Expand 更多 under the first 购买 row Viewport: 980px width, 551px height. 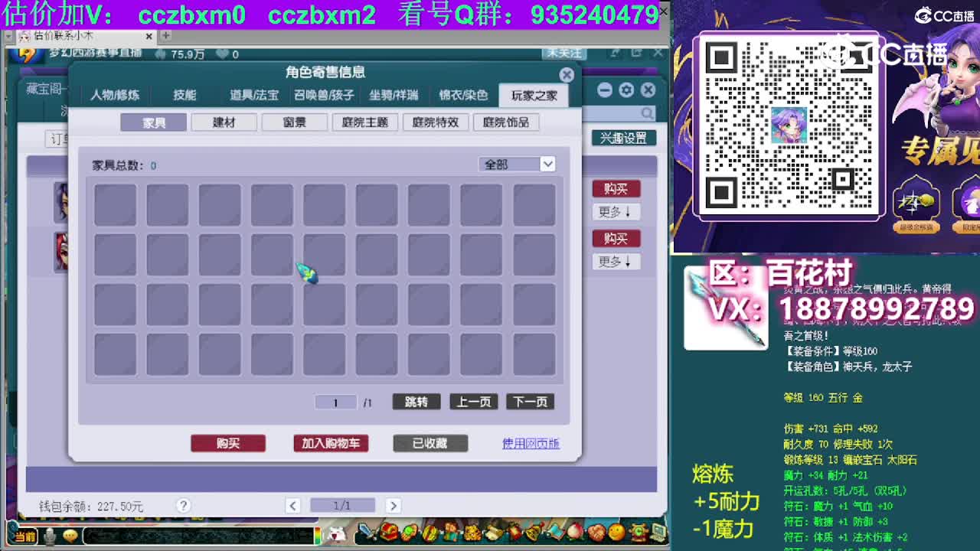tap(616, 212)
